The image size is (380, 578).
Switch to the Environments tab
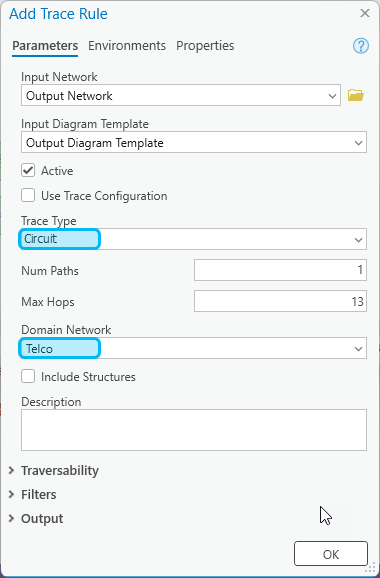127,46
